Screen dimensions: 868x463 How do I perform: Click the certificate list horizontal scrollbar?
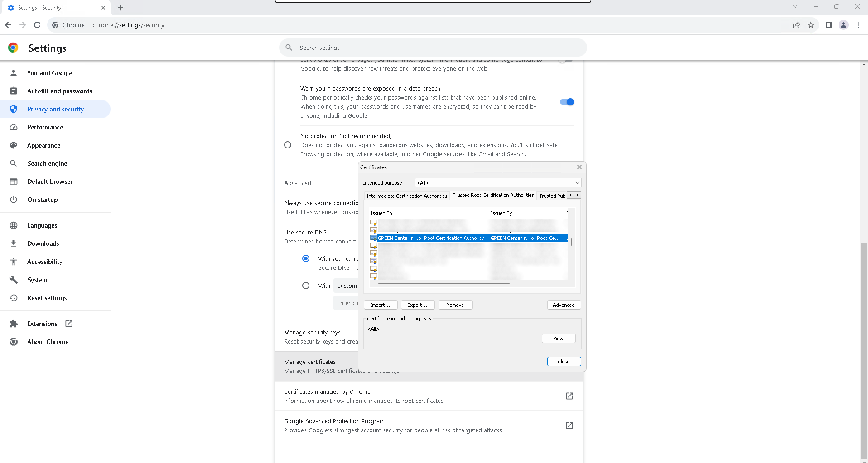[444, 284]
